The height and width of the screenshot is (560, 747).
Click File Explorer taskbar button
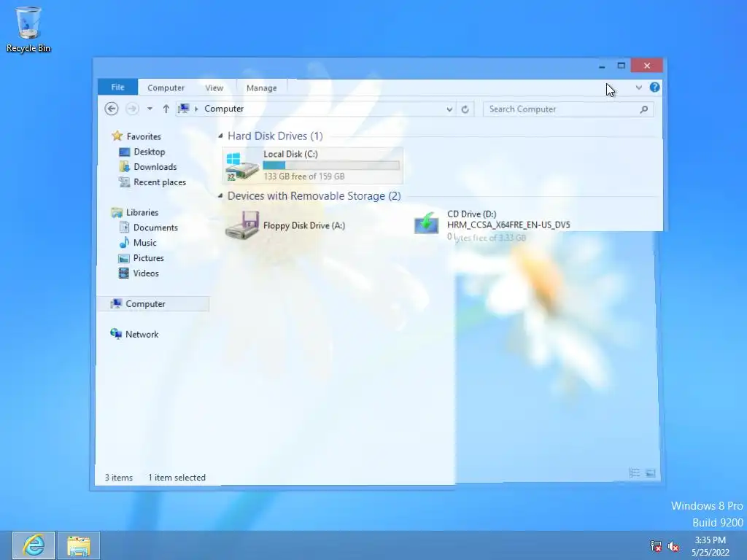point(79,545)
